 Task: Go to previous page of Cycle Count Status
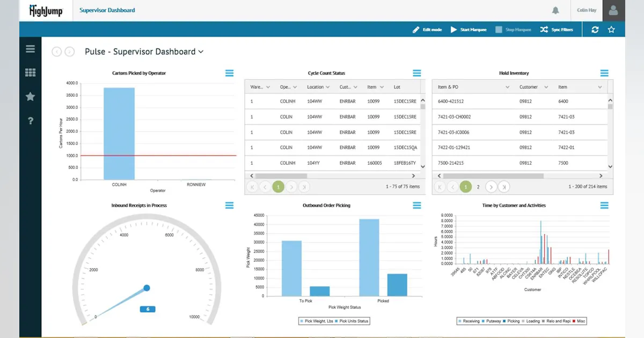[x=265, y=187]
